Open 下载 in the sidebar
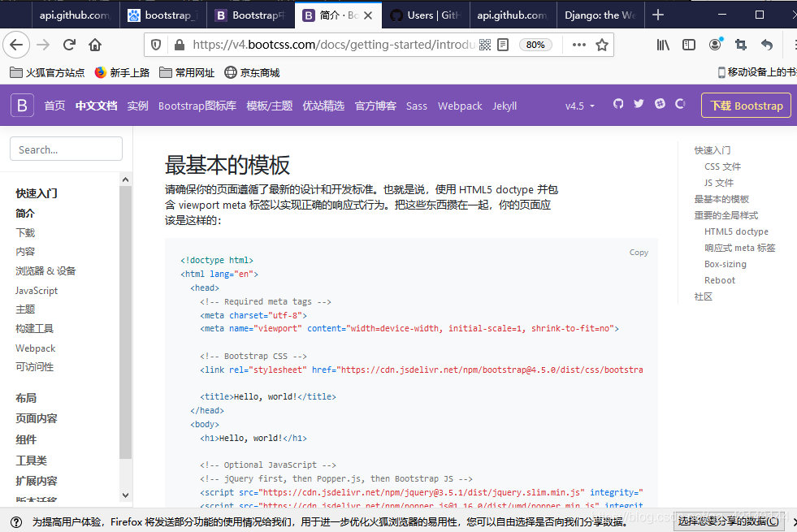 click(x=25, y=232)
